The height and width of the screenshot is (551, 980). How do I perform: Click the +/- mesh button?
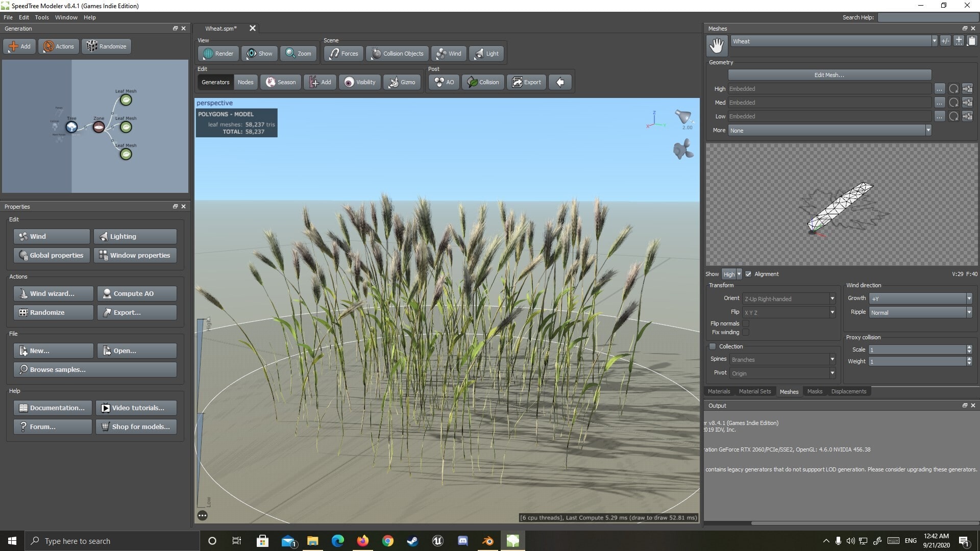945,41
